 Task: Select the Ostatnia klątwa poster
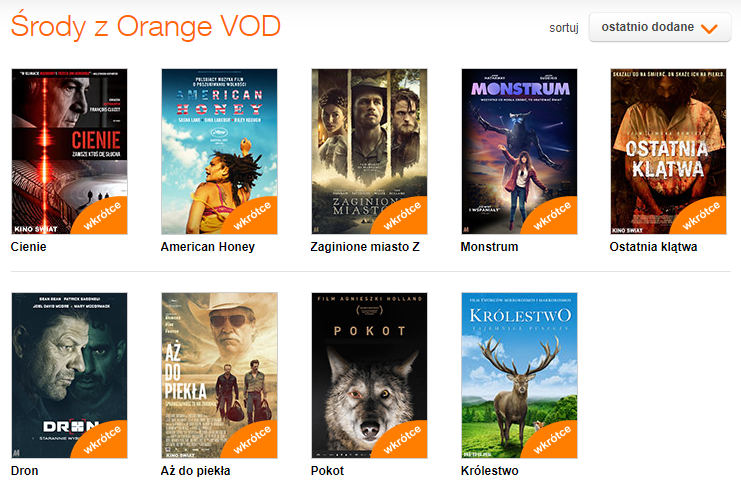coord(668,152)
